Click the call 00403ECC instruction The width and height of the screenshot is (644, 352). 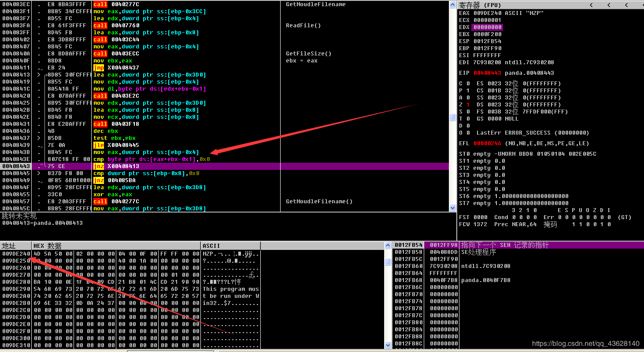point(116,54)
